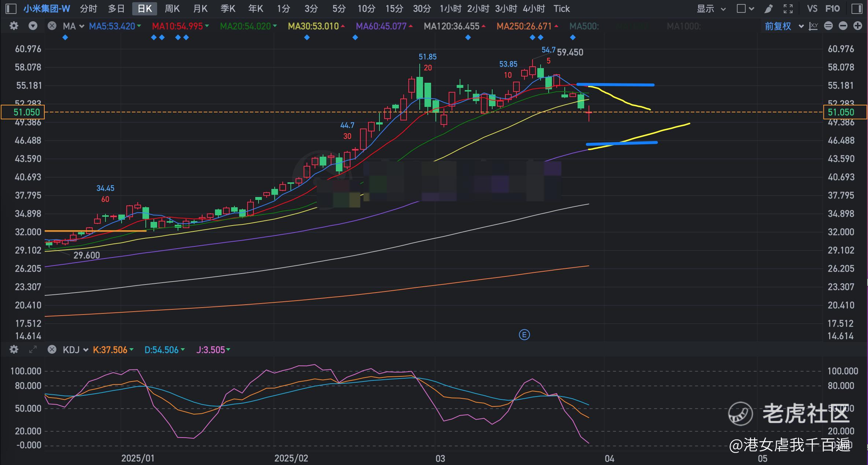
Task: Remove the KDJ indicator with X icon
Action: [x=52, y=350]
